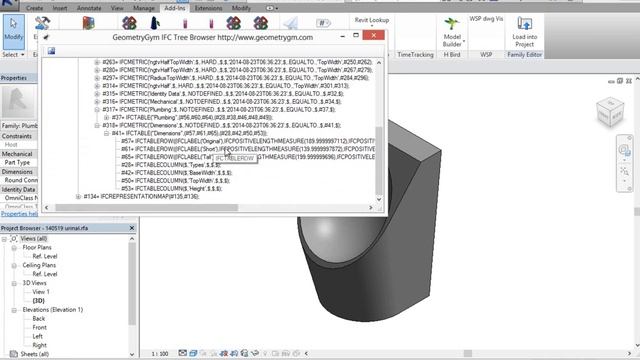Select the #53 IFCTABLECOLUMN Height row
640x360 pixels.
click(171, 189)
